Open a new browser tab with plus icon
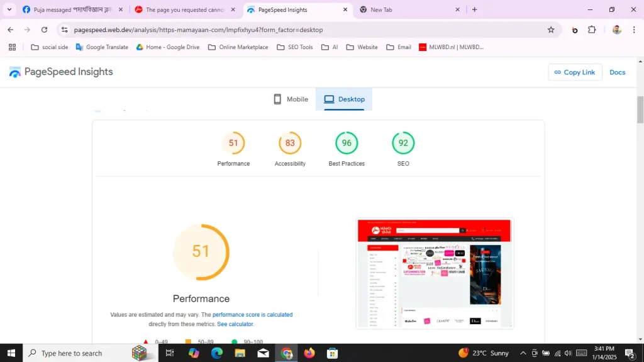The width and height of the screenshot is (644, 362). [x=474, y=9]
